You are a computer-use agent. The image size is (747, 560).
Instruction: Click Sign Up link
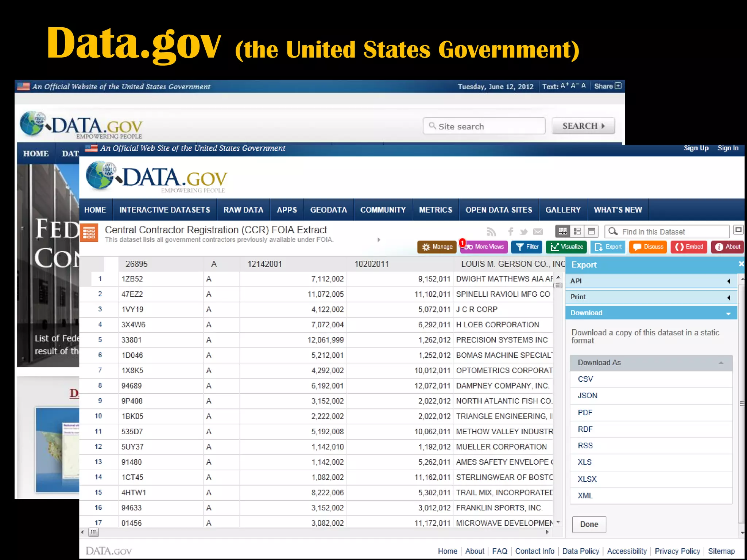pos(696,148)
